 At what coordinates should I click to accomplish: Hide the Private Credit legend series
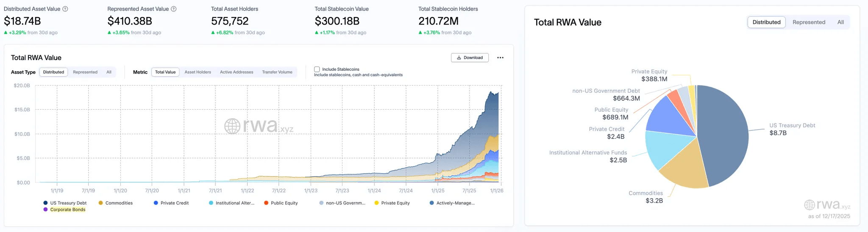(x=156, y=203)
